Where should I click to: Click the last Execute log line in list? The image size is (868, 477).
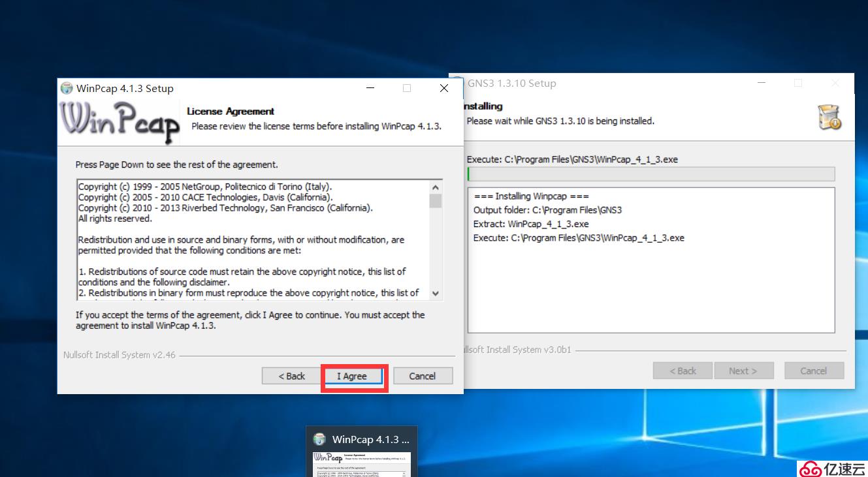point(579,238)
